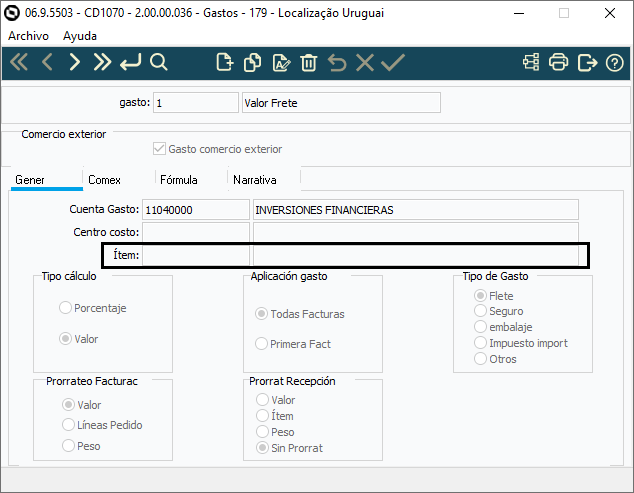634x493 pixels.
Task: Open the Narrativa tab
Action: [254, 180]
